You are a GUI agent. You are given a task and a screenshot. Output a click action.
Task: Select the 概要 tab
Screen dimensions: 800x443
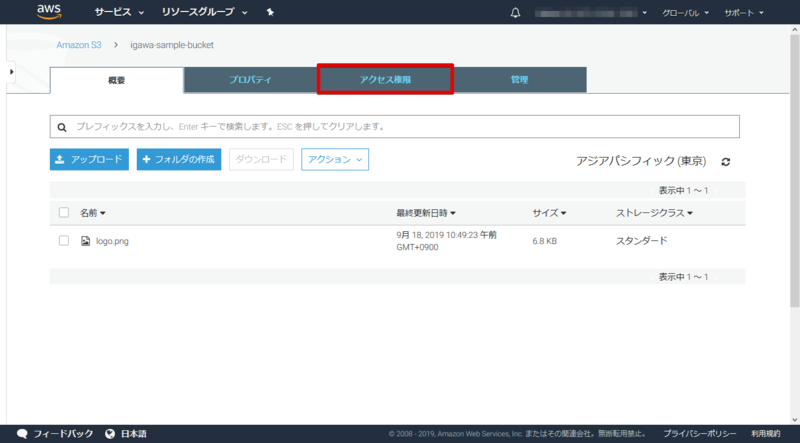click(x=117, y=80)
